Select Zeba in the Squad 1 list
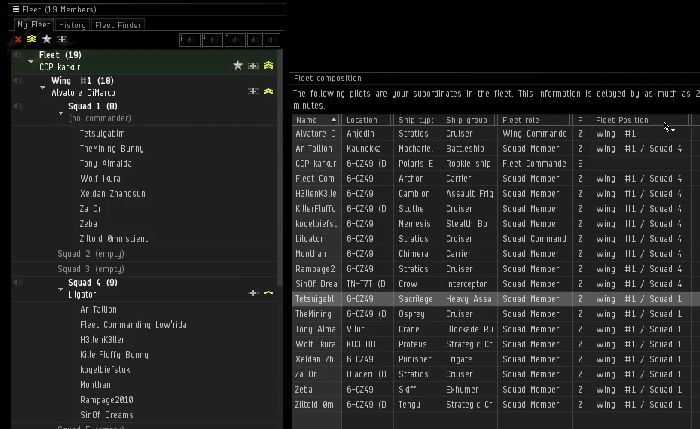Image resolution: width=700 pixels, height=429 pixels. tap(89, 224)
